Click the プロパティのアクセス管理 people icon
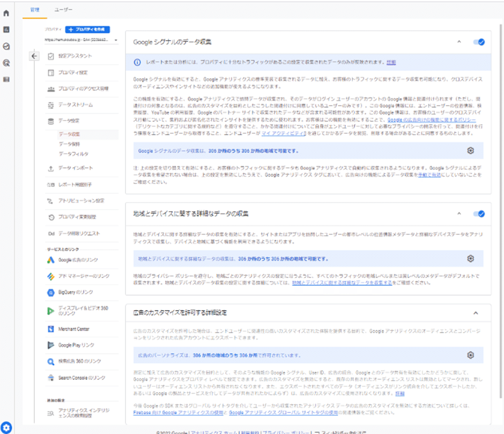The image size is (504, 434). point(51,89)
